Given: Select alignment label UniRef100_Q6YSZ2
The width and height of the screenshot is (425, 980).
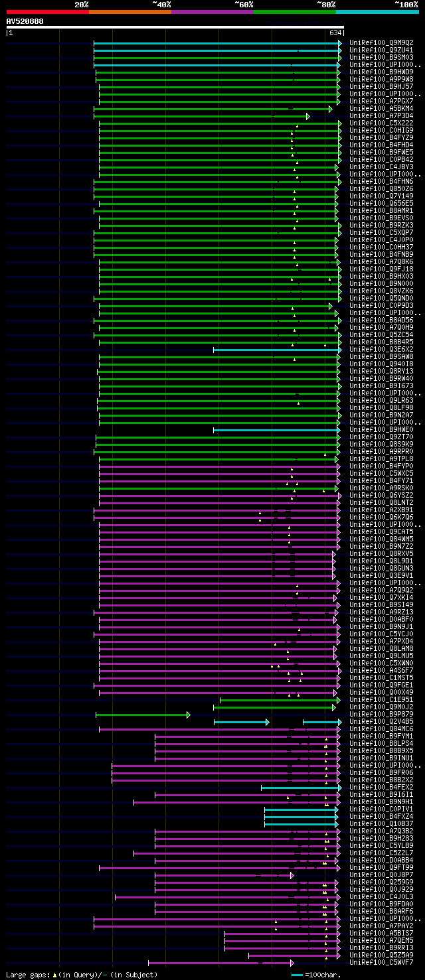Looking at the screenshot, I should pyautogui.click(x=381, y=496).
